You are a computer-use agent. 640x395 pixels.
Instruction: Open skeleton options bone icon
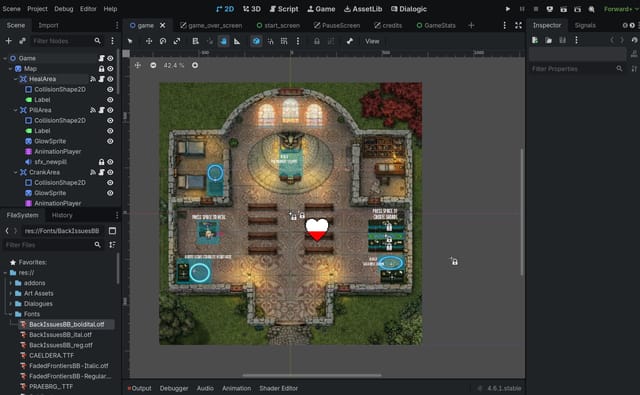pyautogui.click(x=350, y=41)
